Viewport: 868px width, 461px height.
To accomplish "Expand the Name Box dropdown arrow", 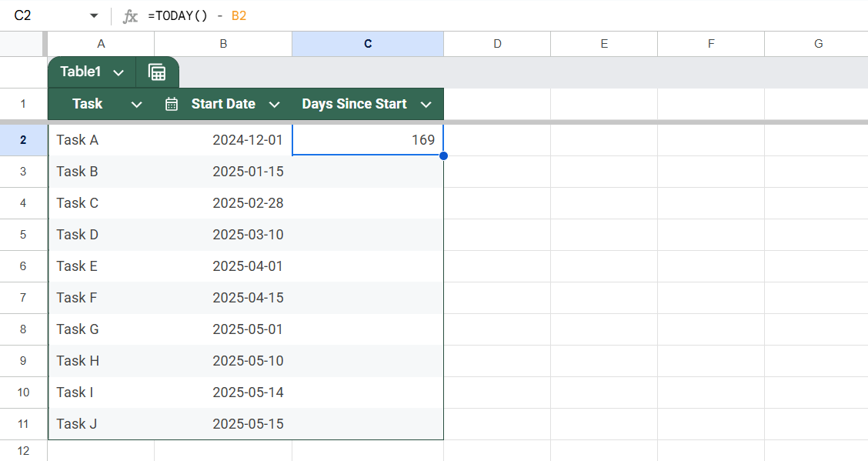I will click(94, 16).
